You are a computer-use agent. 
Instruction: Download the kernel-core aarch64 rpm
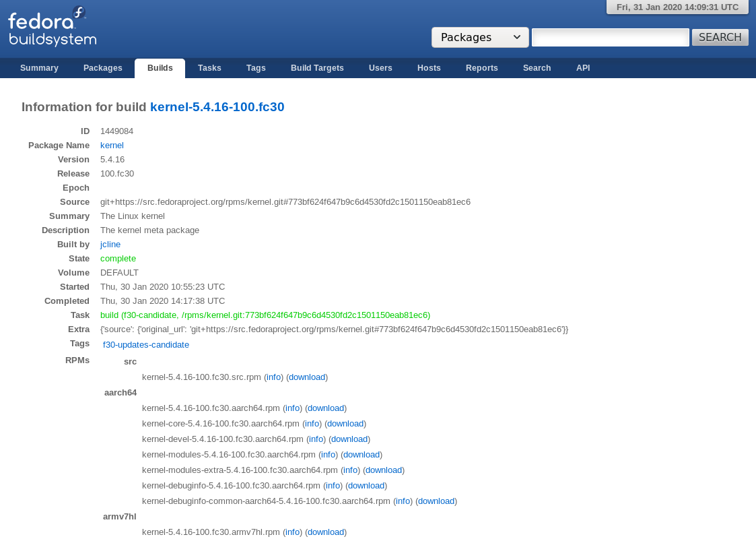pyautogui.click(x=345, y=424)
